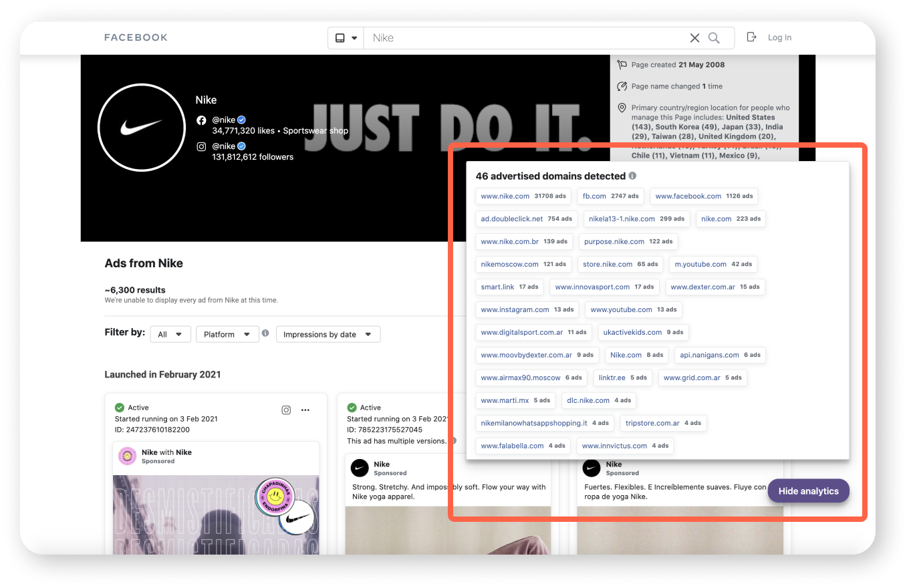
Task: Click the www.instagram.com 13 ads tag
Action: [x=527, y=310]
